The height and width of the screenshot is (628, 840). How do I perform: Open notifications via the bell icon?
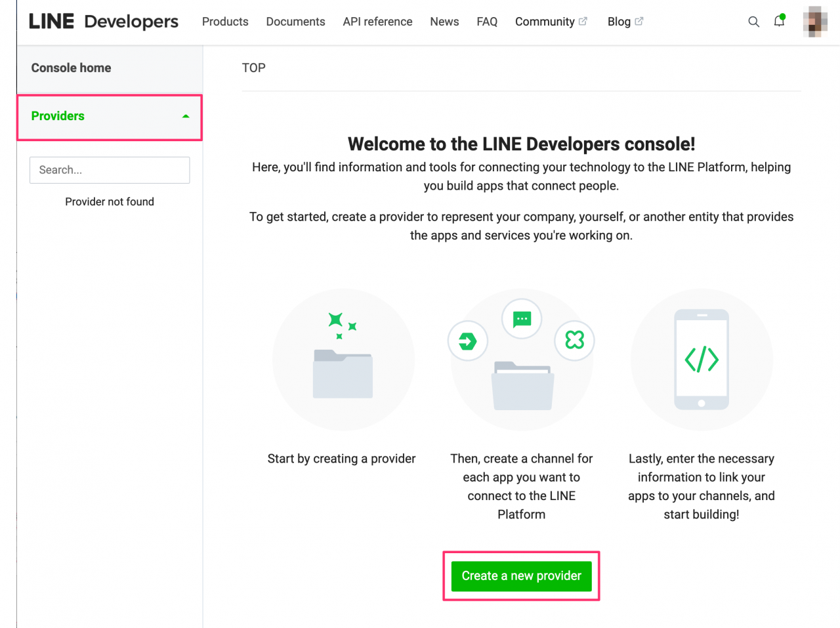tap(779, 22)
